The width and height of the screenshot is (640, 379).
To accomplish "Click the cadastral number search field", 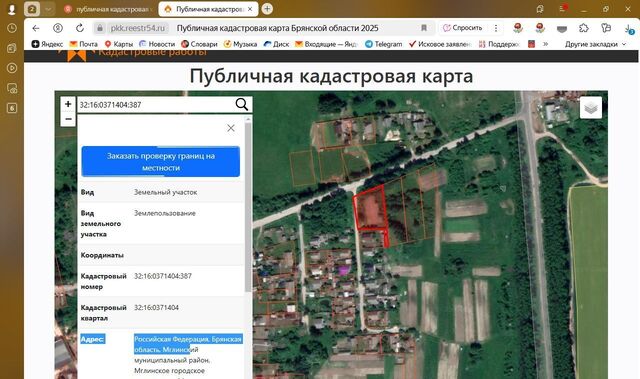I will 156,105.
